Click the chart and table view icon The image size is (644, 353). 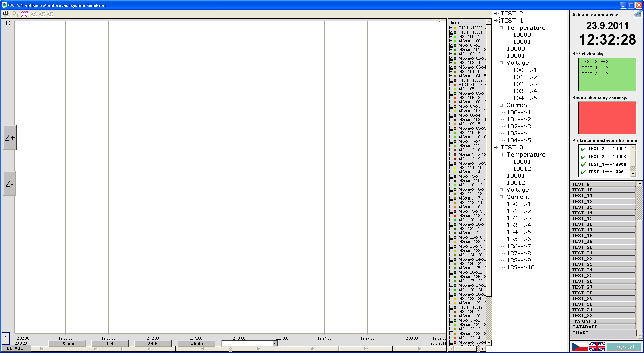click(x=6, y=14)
